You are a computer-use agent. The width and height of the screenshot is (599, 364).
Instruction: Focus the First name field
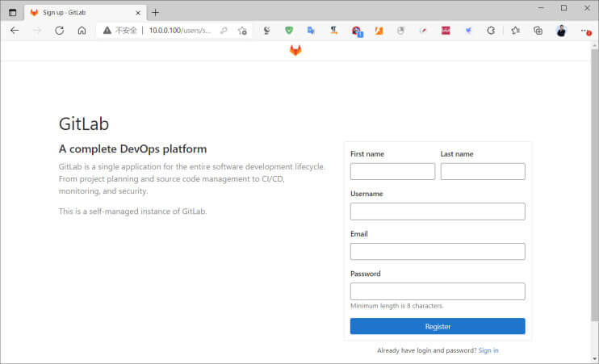(x=392, y=171)
